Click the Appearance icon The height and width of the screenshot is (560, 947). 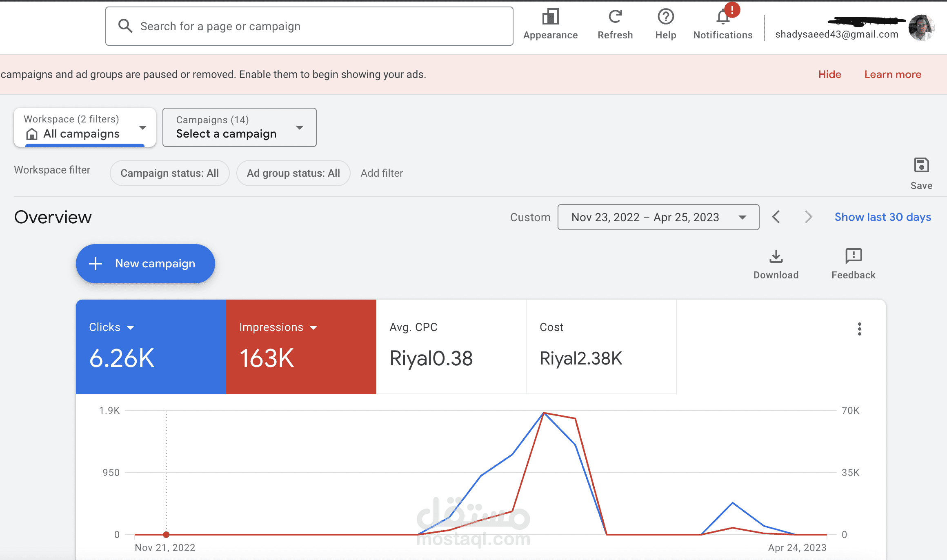point(550,17)
